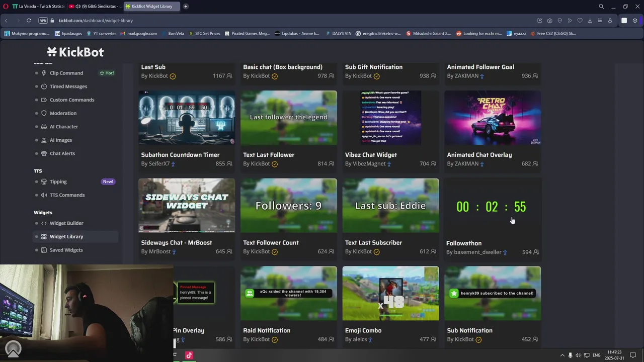Open the extensions cube icon
Viewport: 644px width, 362px height.
pyautogui.click(x=635, y=21)
